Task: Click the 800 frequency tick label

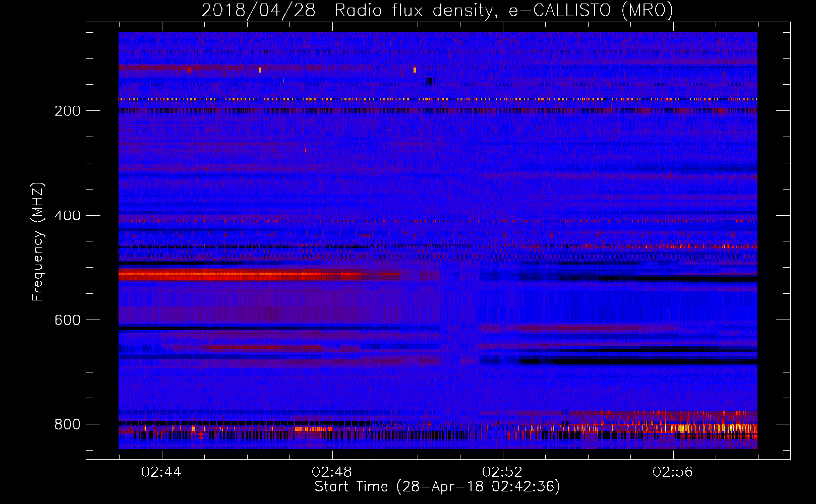Action: (68, 424)
